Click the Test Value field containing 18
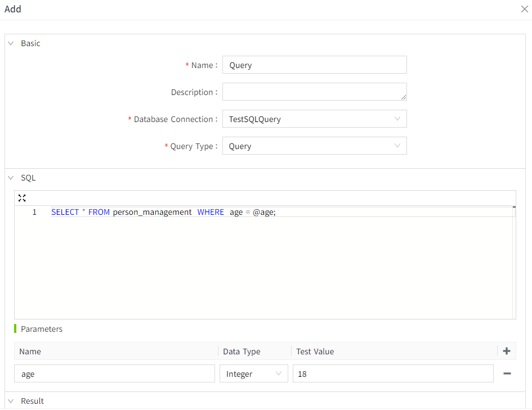532x410 pixels. click(x=392, y=374)
